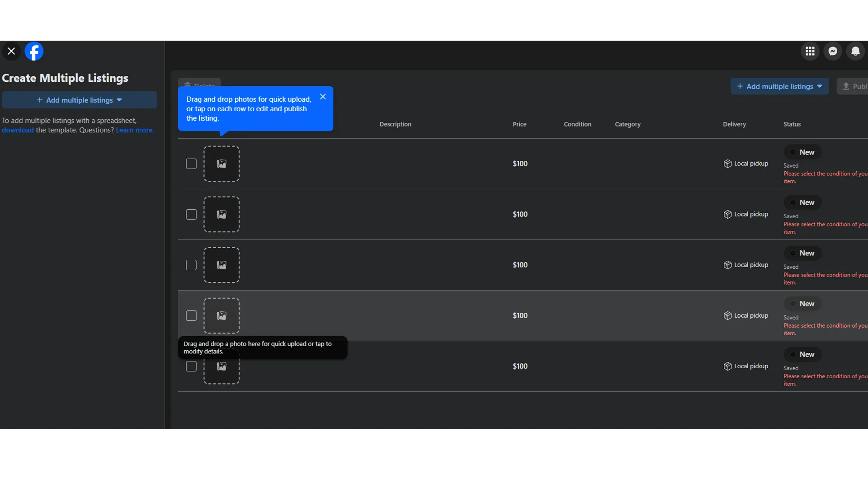Viewport: 868px width, 488px height.
Task: Click the New status badge in first row
Action: click(803, 152)
